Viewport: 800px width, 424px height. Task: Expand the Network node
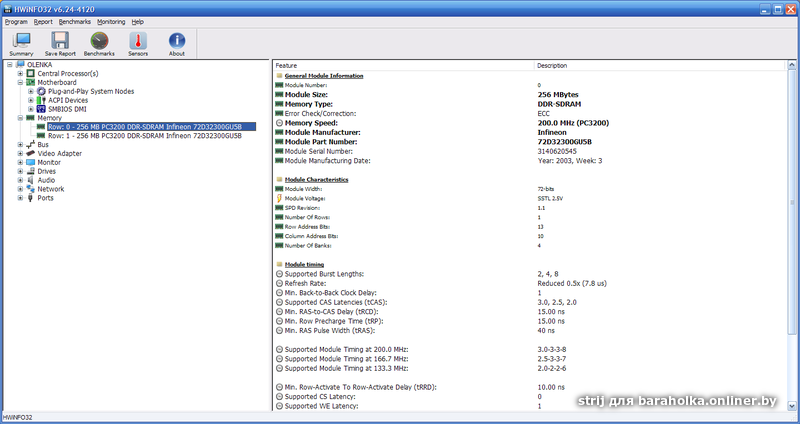[x=20, y=189]
